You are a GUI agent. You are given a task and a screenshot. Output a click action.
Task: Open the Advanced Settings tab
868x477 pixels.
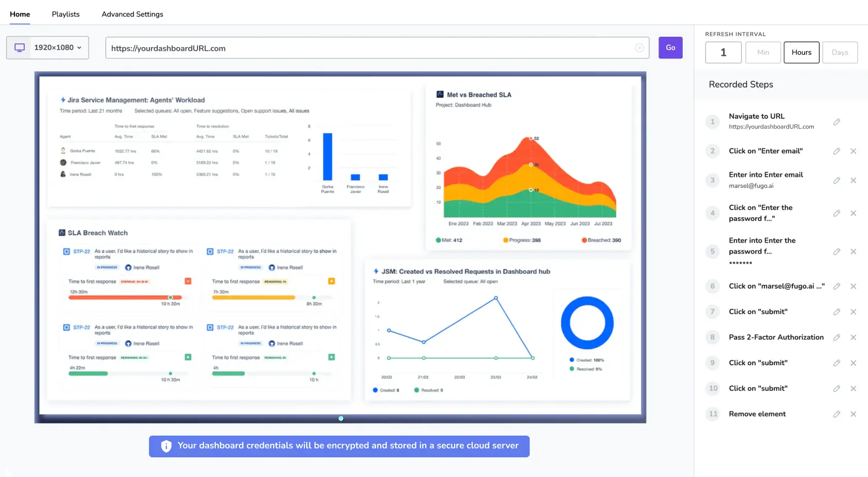(132, 14)
